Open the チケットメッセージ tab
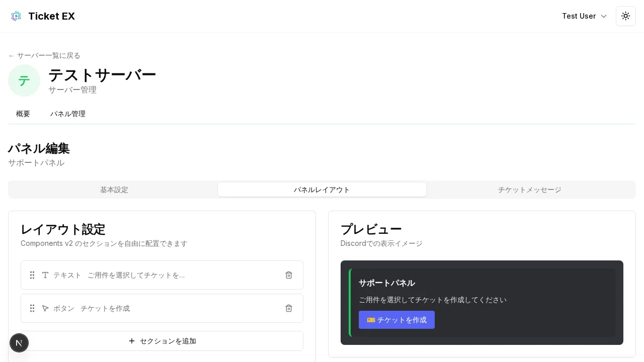 point(529,190)
